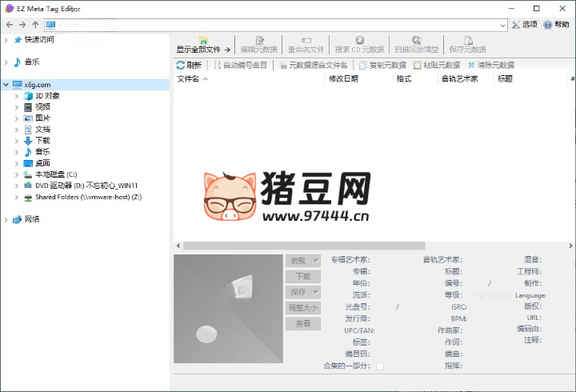Click the 等级 star rating control
This screenshot has height=392, width=576.
490,295
